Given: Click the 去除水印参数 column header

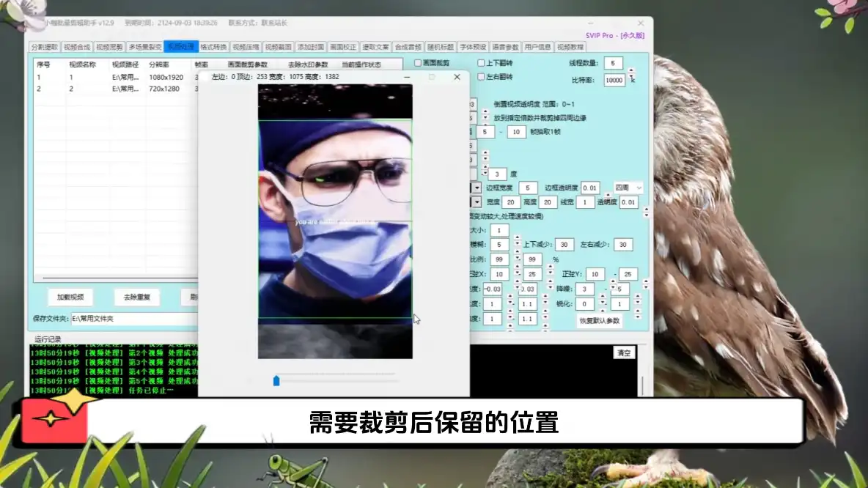Looking at the screenshot, I should coord(308,64).
